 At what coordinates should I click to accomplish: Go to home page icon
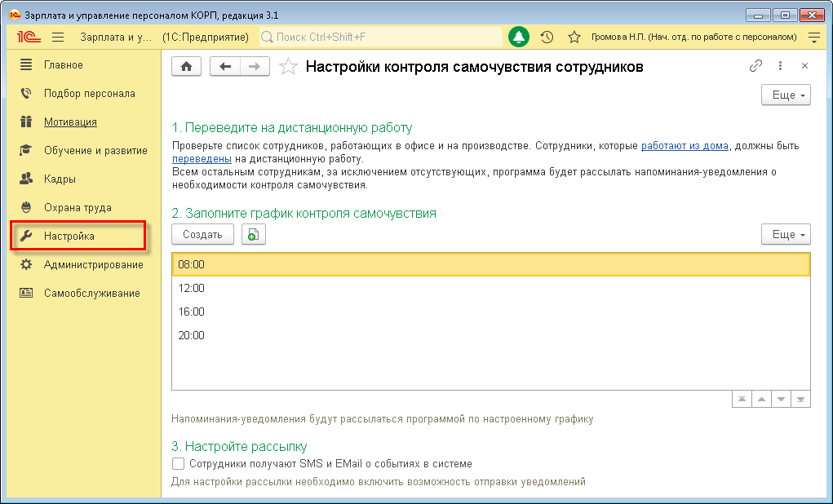tap(187, 66)
